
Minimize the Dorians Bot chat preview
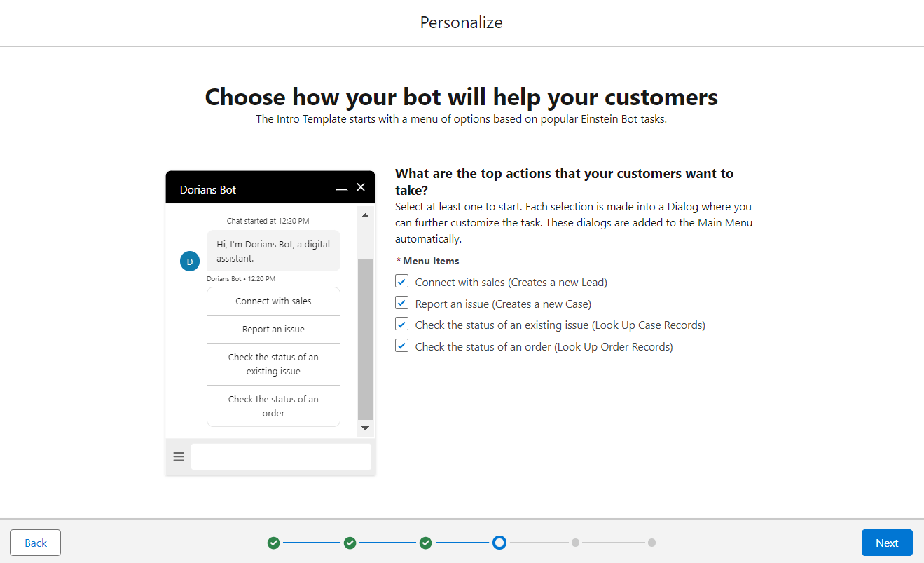(x=341, y=189)
